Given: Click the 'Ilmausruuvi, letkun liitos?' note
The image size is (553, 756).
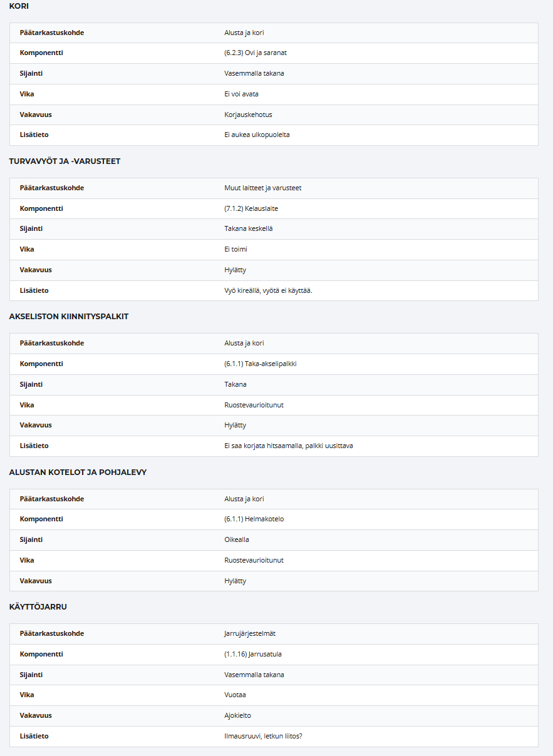Looking at the screenshot, I should [x=263, y=736].
